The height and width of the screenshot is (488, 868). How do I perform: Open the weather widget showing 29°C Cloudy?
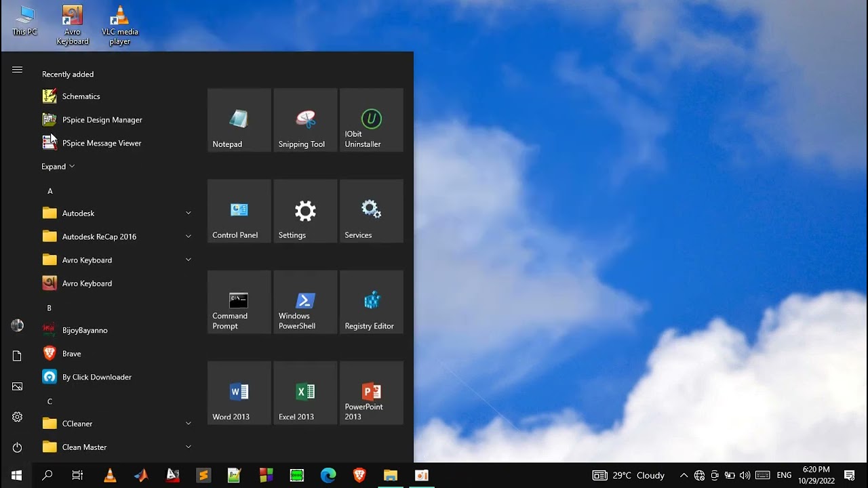[629, 475]
